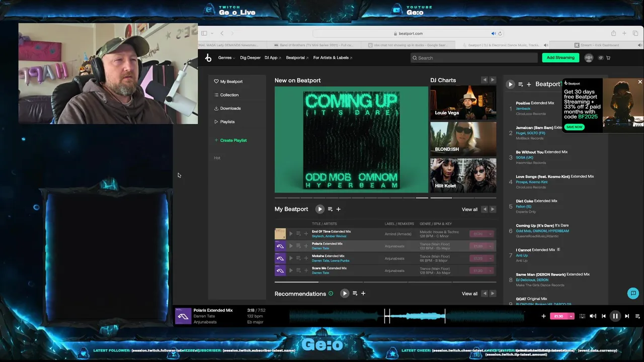Open the Hilit Kolet DJ chart
This screenshot has width=644, height=362.
coord(463,175)
